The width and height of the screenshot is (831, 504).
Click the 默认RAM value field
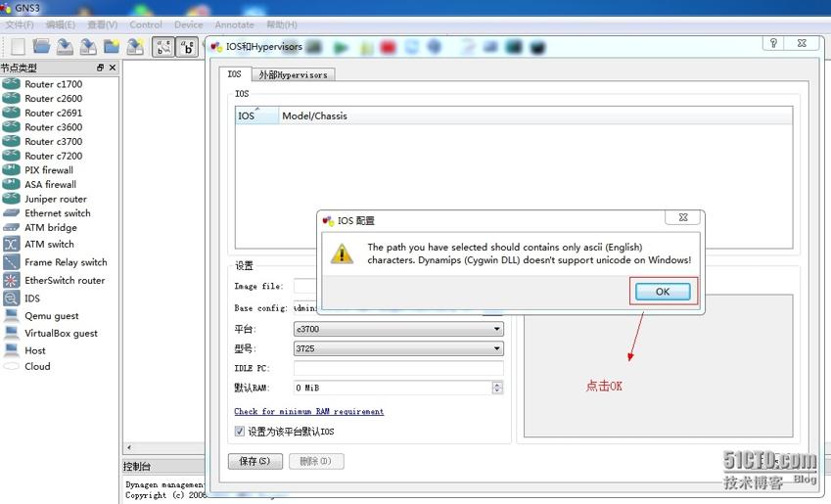392,388
